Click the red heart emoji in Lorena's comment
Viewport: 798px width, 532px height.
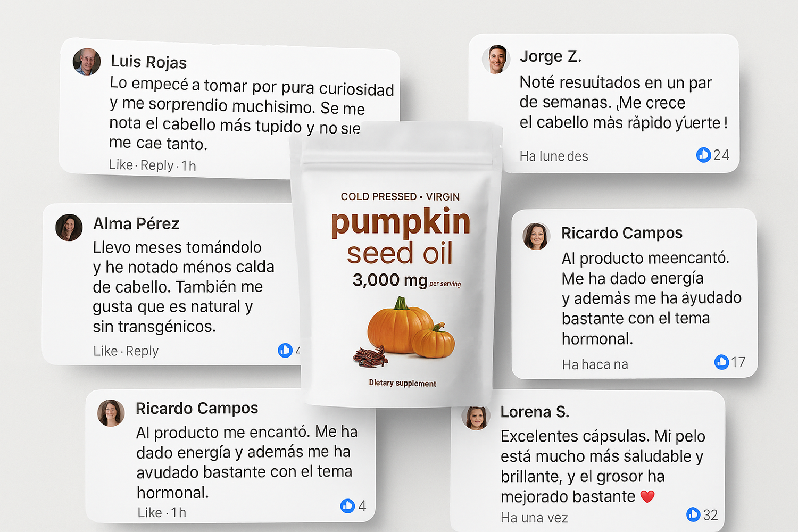click(647, 497)
